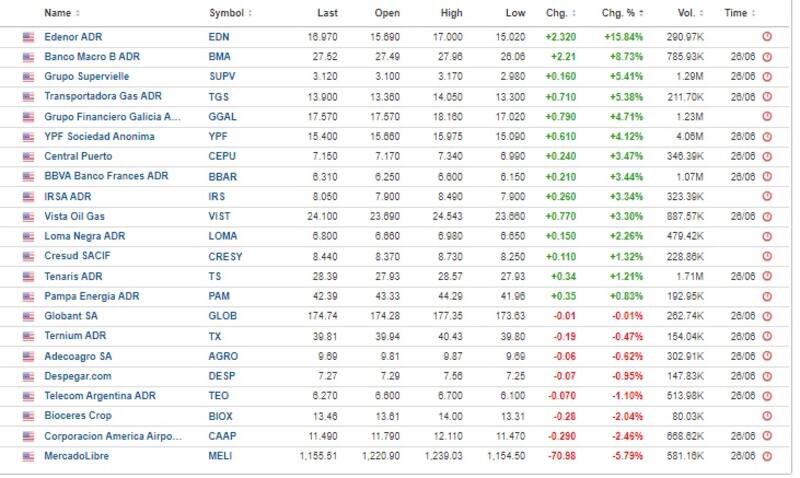Screen dimensions: 800x478
Task: Open the Telecom Argentina ADR link
Action: tap(100, 396)
